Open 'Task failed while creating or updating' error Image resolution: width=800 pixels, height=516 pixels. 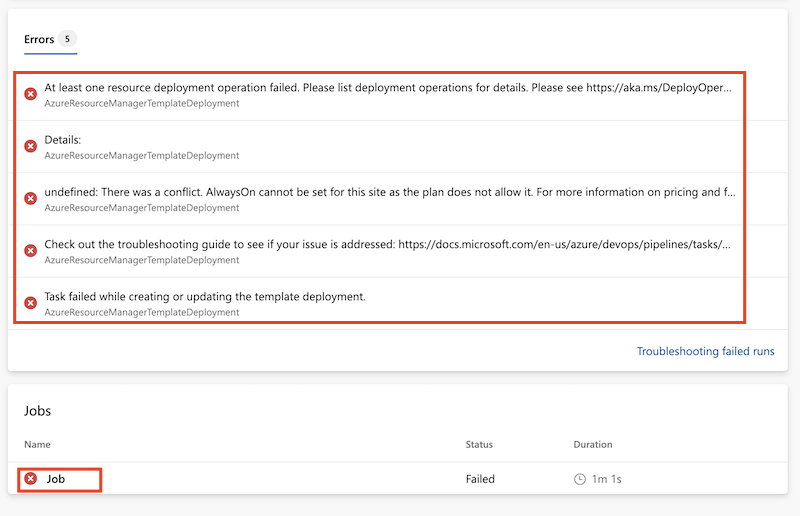coord(205,297)
